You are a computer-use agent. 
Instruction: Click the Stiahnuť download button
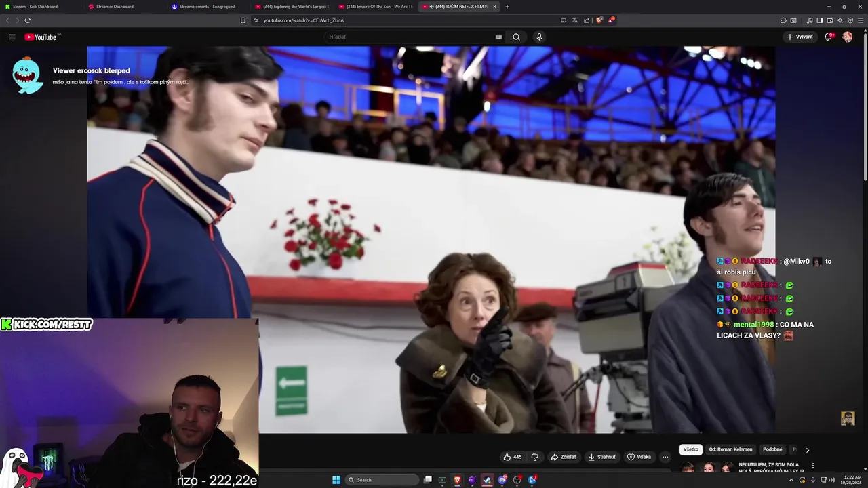point(602,457)
